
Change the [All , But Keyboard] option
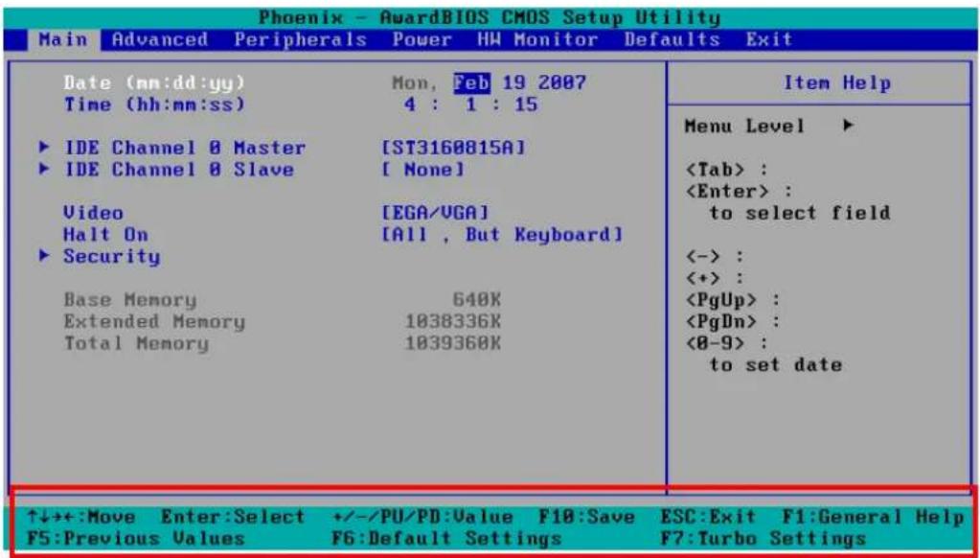coord(503,235)
